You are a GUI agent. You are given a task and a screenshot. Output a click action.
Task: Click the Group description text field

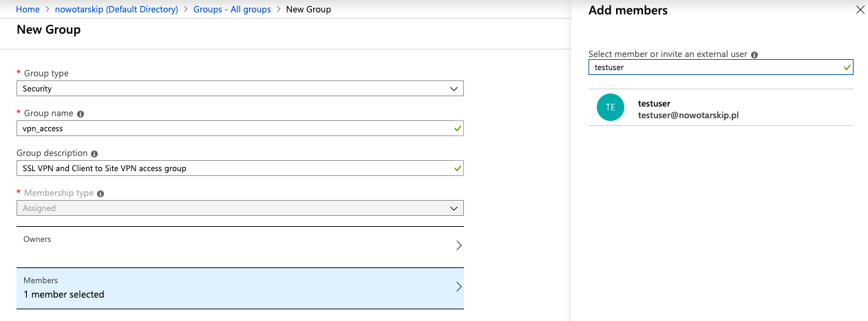click(x=234, y=168)
